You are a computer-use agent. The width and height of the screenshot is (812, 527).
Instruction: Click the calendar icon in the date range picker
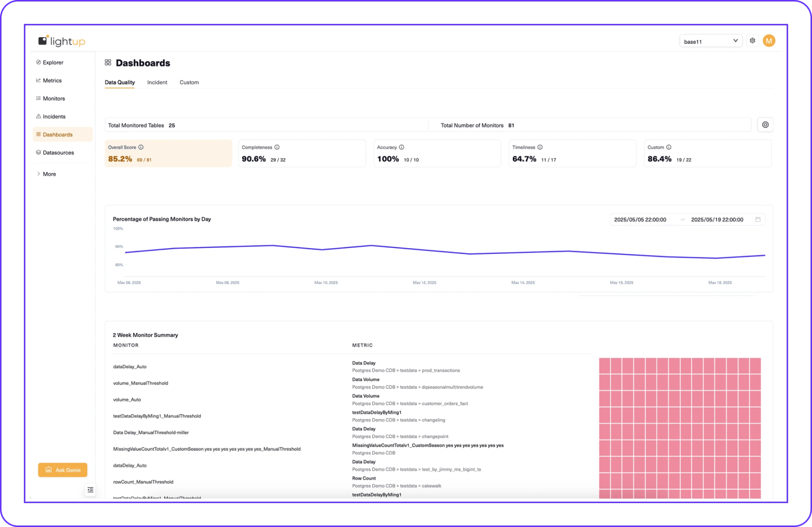click(758, 219)
